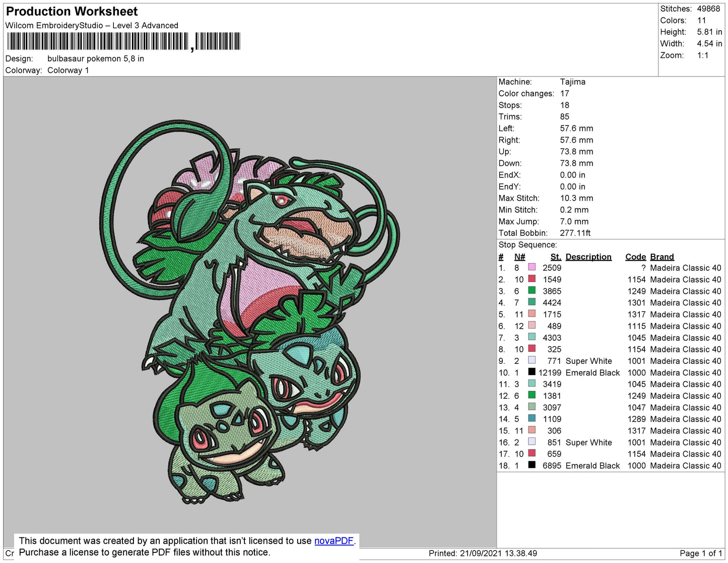Select the Super White swatch in stop 9

pyautogui.click(x=532, y=360)
